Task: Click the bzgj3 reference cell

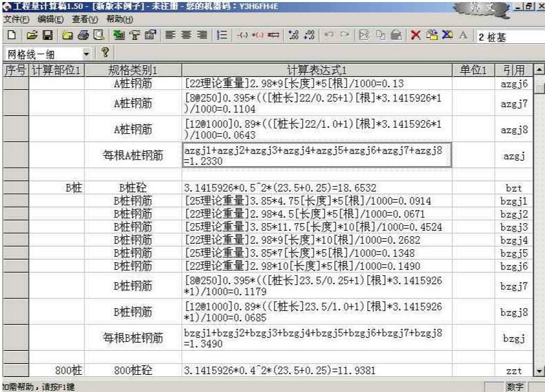Action: pos(513,227)
